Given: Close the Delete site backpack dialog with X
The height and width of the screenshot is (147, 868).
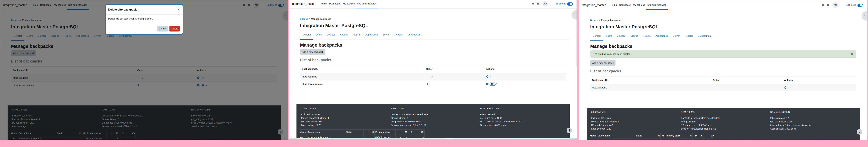Looking at the screenshot, I should click(179, 9).
